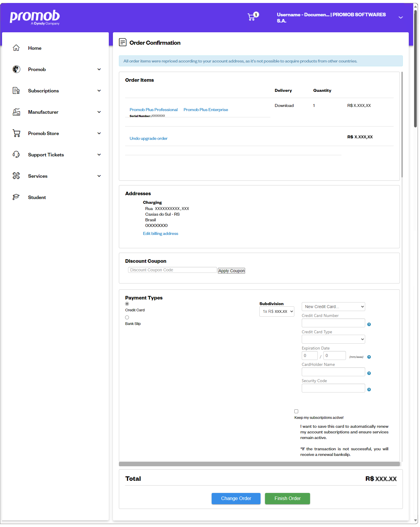Go to Home in sidebar
This screenshot has height=527, width=420.
35,48
